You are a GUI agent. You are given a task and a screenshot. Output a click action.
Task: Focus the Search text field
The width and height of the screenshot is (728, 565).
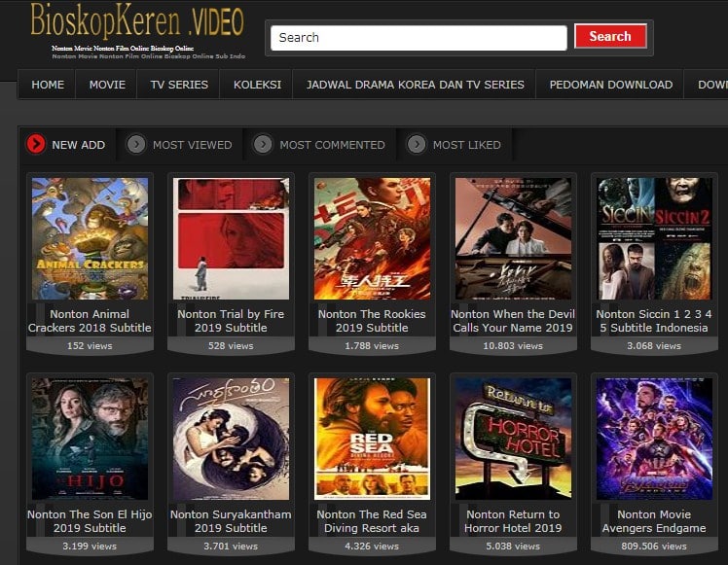pos(419,38)
